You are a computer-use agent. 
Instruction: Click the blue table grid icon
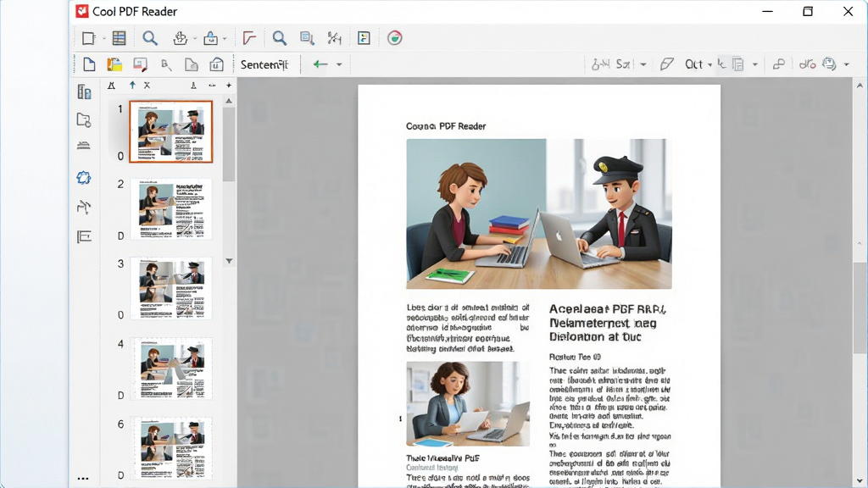pos(119,37)
